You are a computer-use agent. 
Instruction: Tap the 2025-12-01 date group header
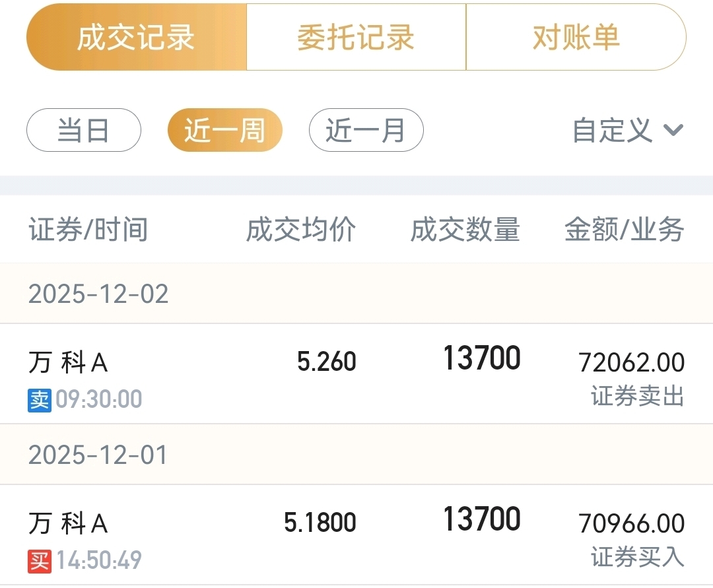98,455
